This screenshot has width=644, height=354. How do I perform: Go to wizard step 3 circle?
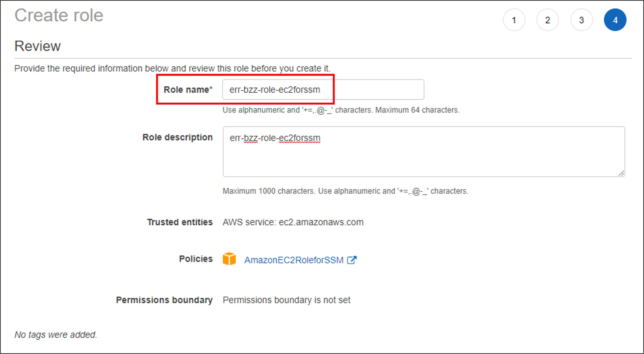tap(581, 20)
